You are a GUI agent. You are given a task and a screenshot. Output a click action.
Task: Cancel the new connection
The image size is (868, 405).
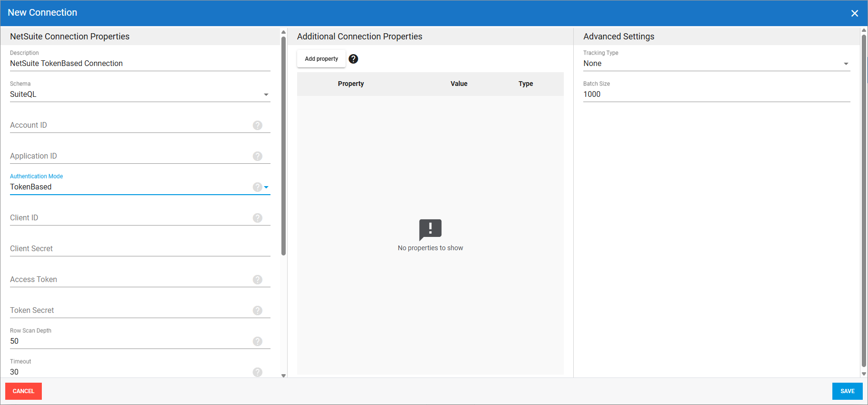pyautogui.click(x=23, y=391)
